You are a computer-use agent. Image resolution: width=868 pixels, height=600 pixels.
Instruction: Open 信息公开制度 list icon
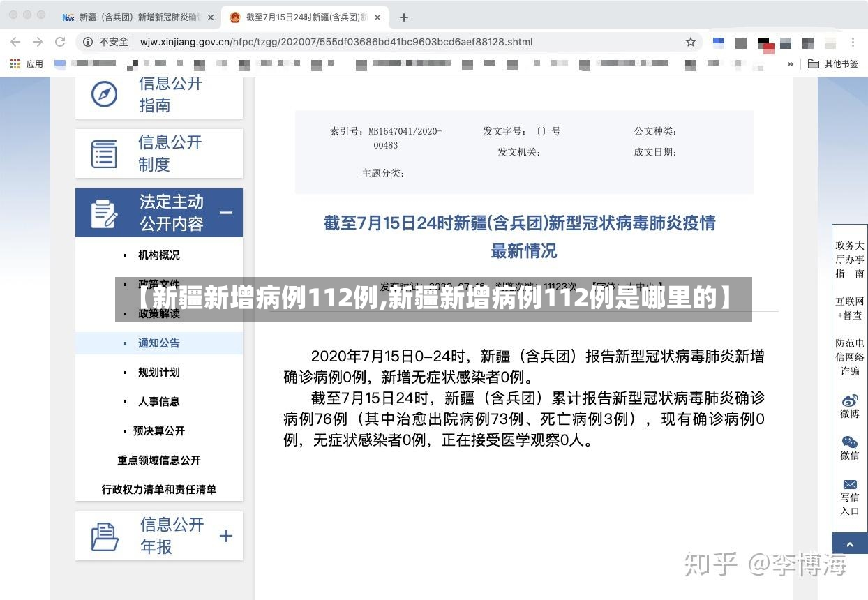105,153
